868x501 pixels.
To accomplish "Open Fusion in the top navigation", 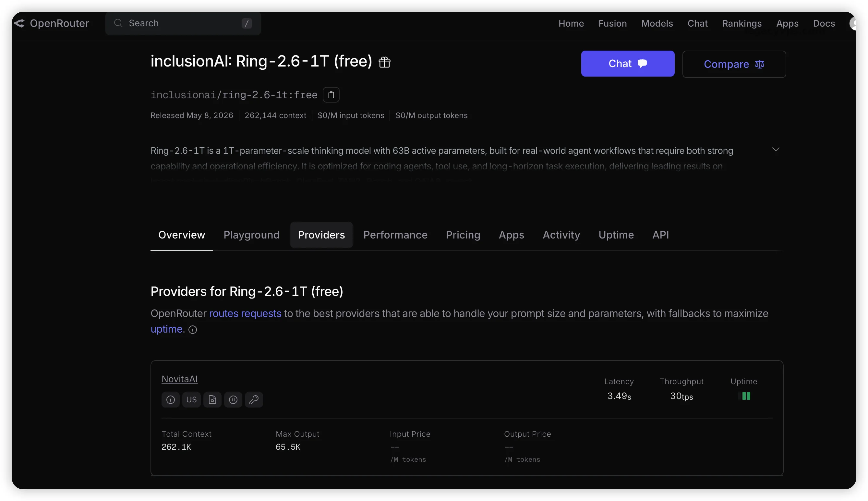I will point(612,23).
